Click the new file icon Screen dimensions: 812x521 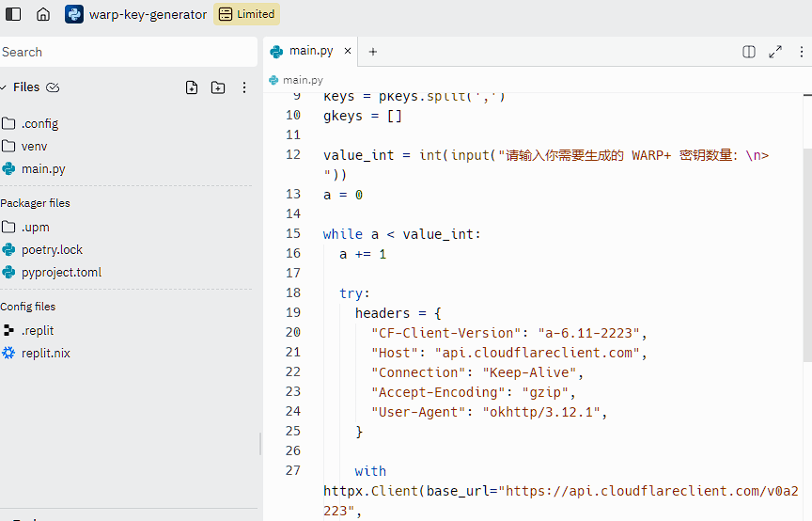point(192,87)
